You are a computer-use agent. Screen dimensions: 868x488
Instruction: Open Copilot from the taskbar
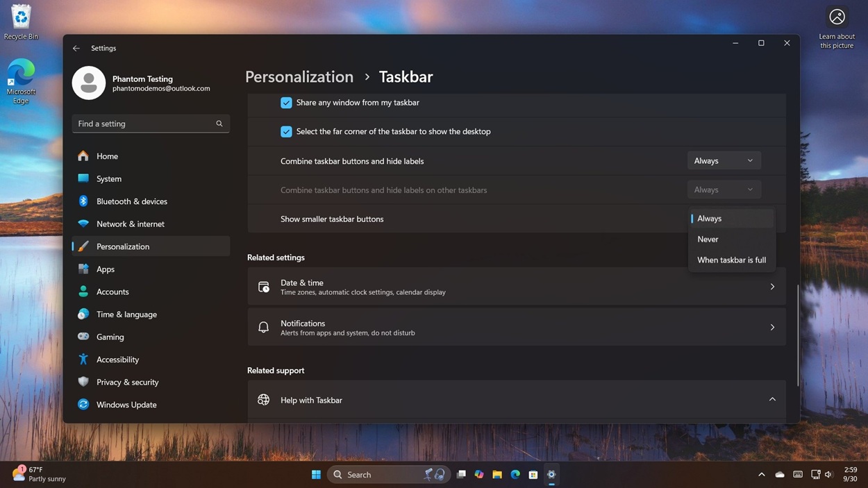click(x=479, y=474)
